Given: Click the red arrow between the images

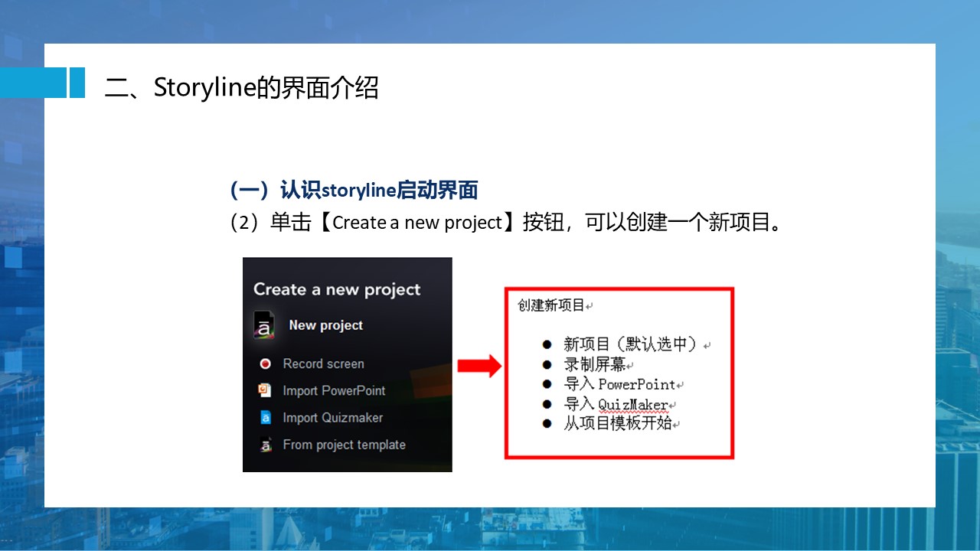Looking at the screenshot, I should 479,367.
